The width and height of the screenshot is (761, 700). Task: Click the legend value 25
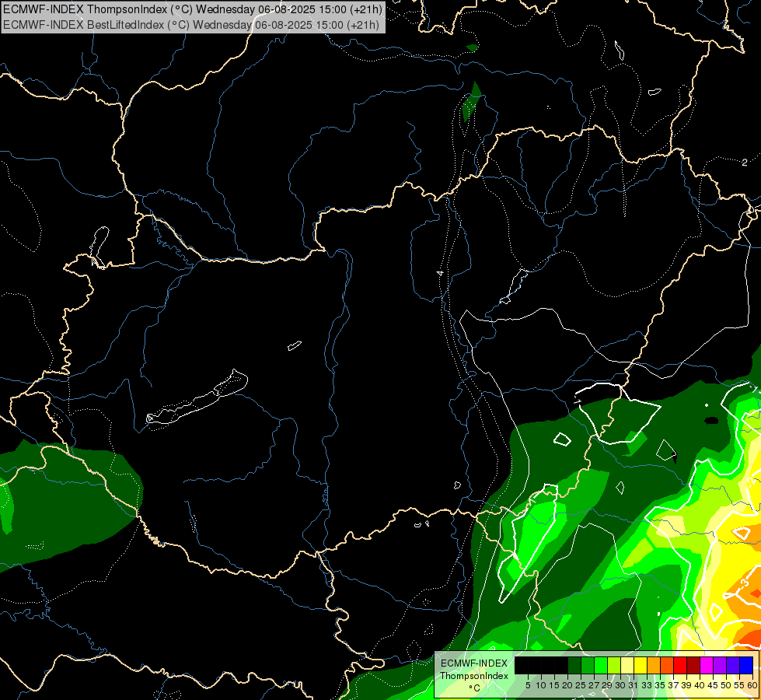tap(581, 685)
